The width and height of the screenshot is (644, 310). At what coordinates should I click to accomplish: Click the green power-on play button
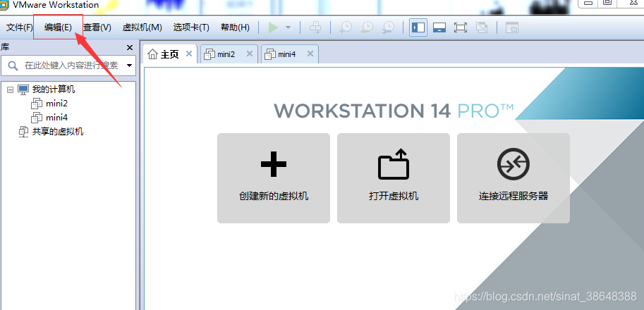[x=273, y=27]
